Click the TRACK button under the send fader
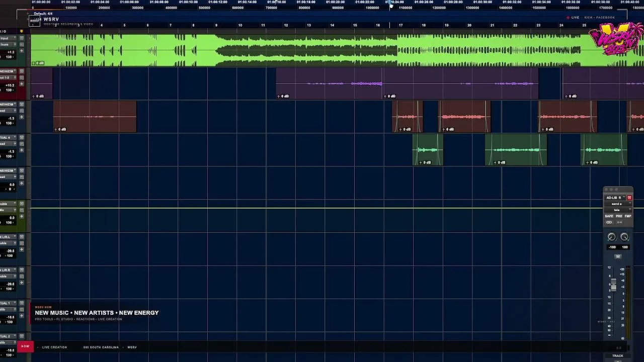This screenshot has width=644, height=362. (618, 356)
